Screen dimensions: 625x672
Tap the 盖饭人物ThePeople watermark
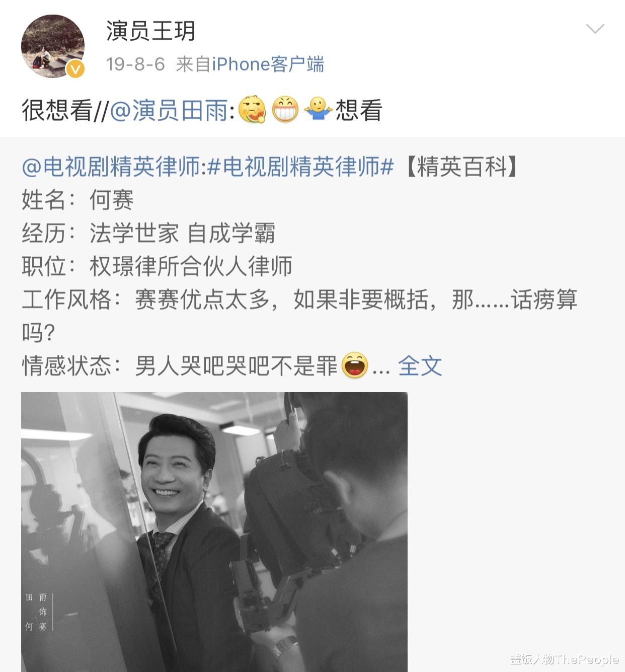point(564,659)
